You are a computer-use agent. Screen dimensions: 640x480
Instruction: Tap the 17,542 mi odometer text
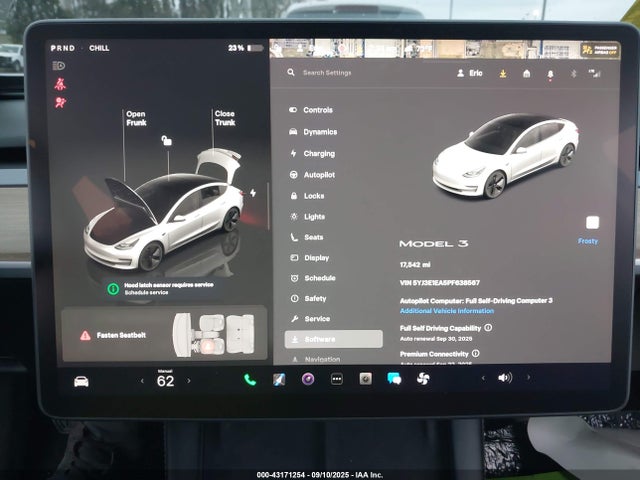click(415, 265)
